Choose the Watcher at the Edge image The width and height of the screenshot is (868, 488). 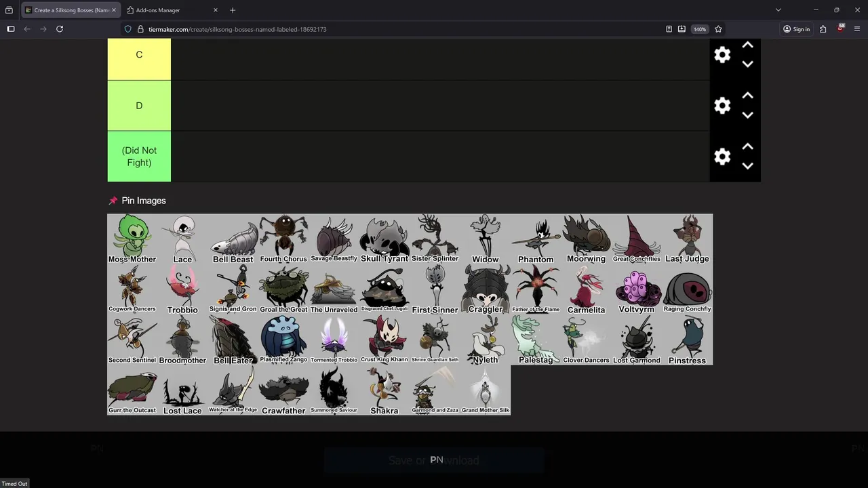(x=233, y=390)
